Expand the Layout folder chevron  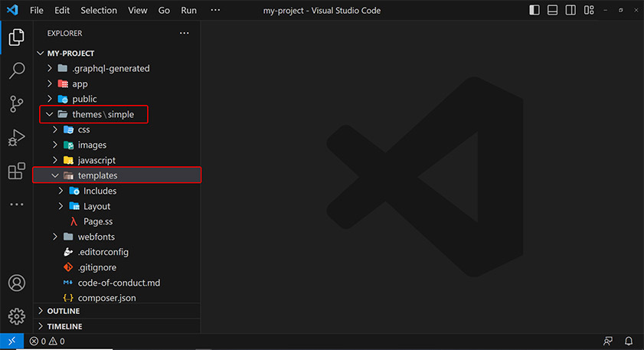point(60,206)
